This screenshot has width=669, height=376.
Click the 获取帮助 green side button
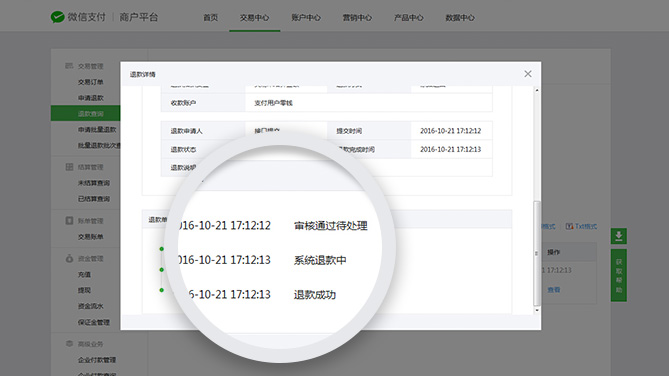click(619, 275)
